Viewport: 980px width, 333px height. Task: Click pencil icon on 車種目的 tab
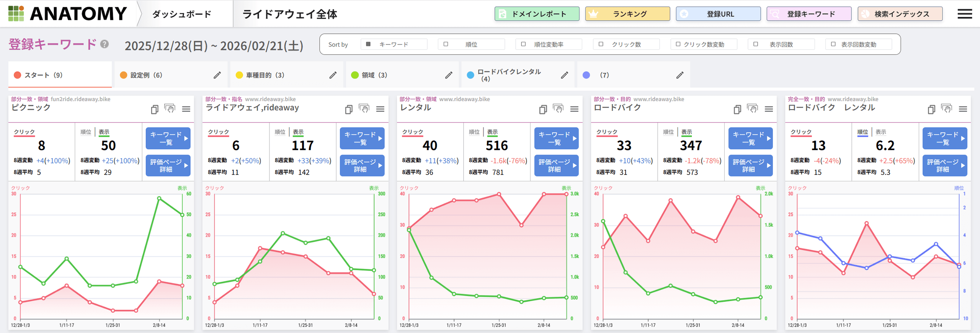click(333, 75)
